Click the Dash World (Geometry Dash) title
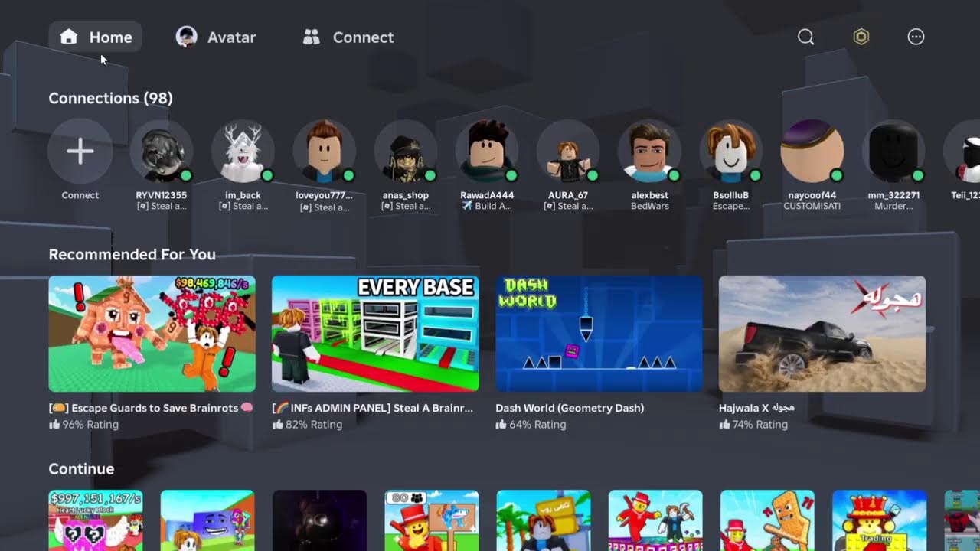This screenshot has height=551, width=980. point(570,408)
